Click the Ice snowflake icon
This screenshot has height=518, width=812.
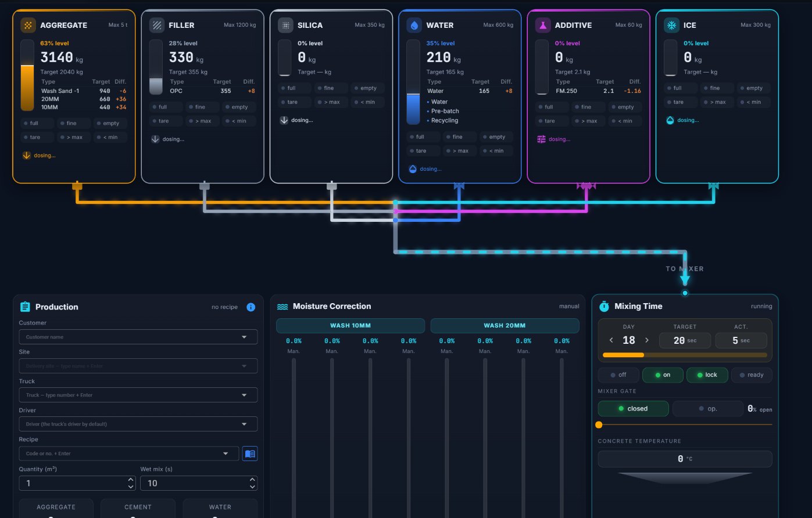coord(671,25)
